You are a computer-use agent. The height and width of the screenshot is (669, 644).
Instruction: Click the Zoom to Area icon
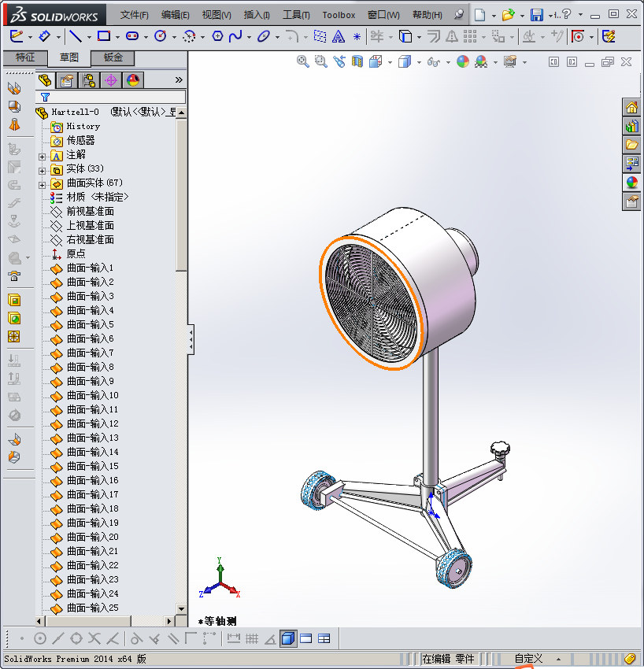[x=321, y=61]
